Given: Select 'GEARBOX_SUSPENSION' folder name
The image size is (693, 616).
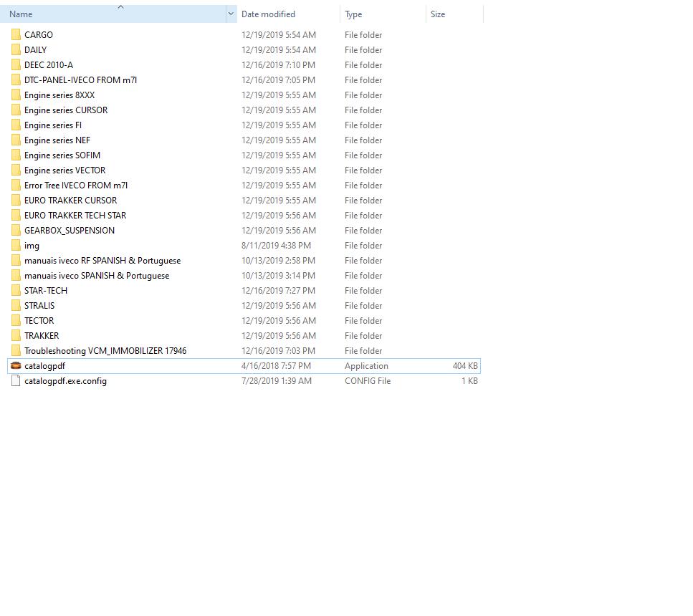Looking at the screenshot, I should point(70,230).
